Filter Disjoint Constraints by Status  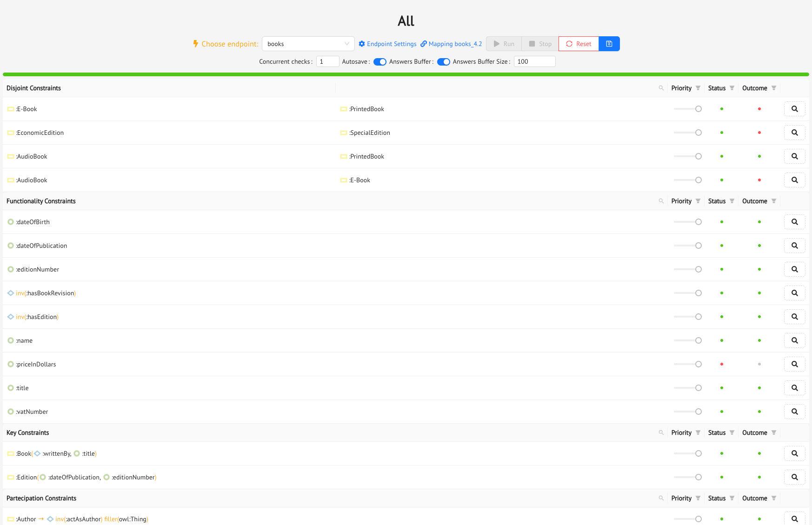732,88
